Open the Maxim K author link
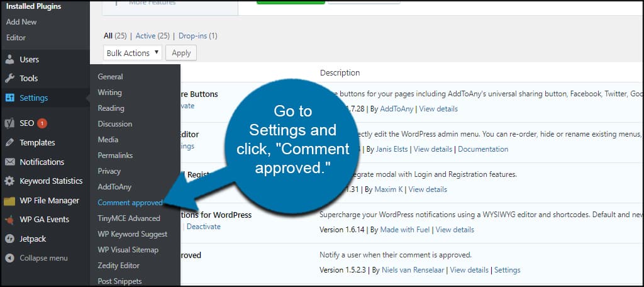Screen dimensions: 644x287 point(387,189)
